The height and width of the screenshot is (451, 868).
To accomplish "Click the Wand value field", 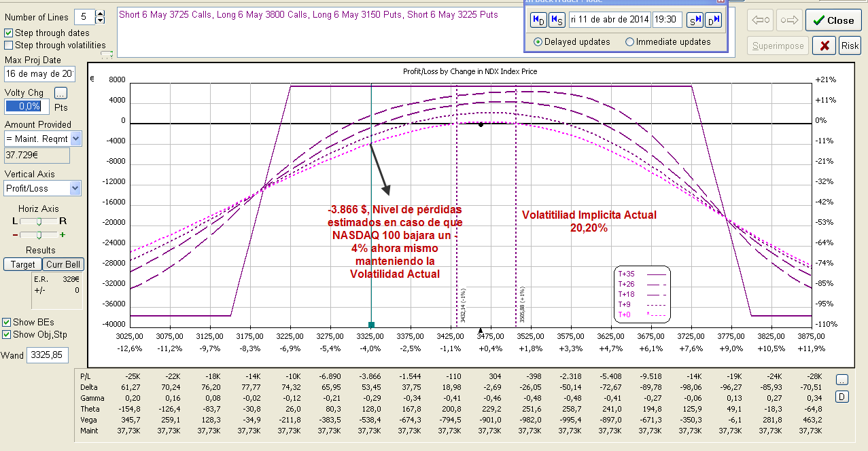I will pos(48,355).
